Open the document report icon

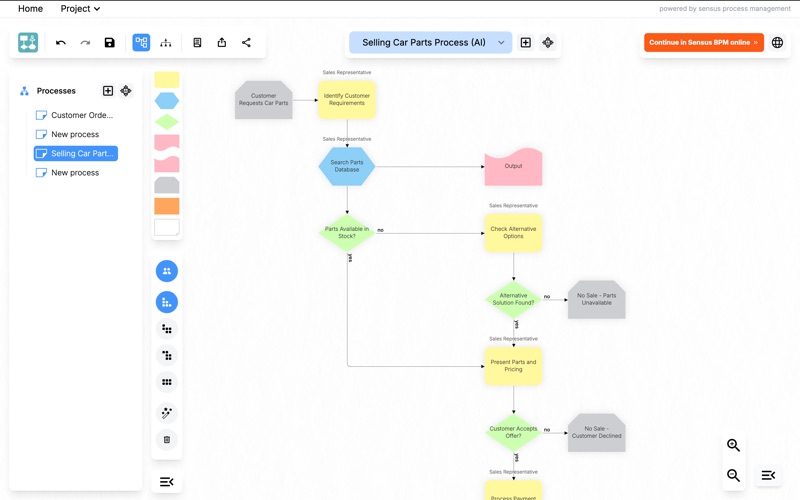click(x=197, y=42)
